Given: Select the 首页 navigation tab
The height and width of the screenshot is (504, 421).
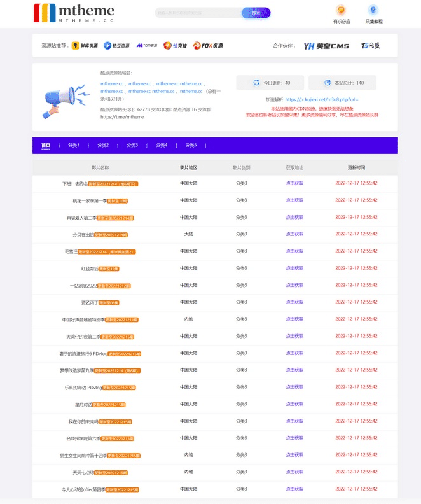Looking at the screenshot, I should [46, 145].
